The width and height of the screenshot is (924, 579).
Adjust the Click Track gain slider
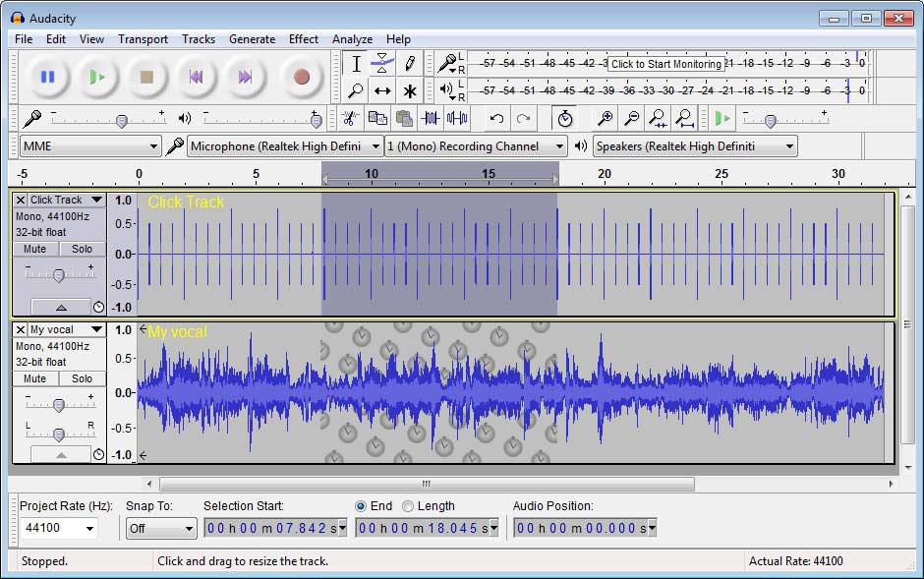59,273
